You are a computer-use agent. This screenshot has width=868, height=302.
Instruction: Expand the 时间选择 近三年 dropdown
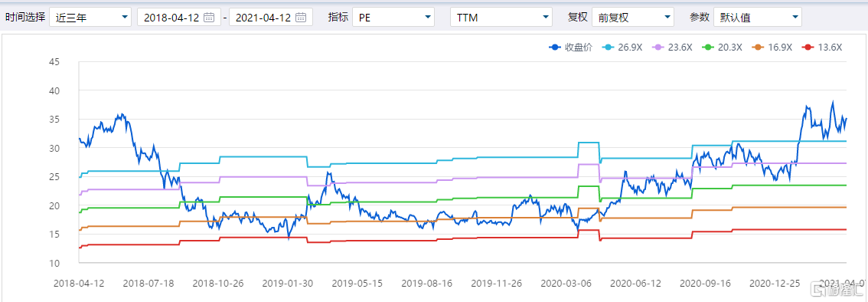(x=90, y=17)
